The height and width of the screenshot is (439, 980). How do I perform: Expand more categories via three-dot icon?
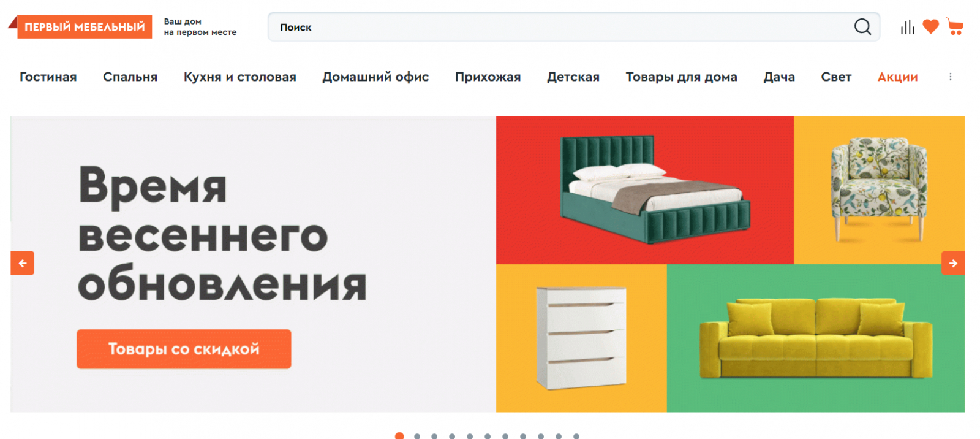(x=950, y=77)
